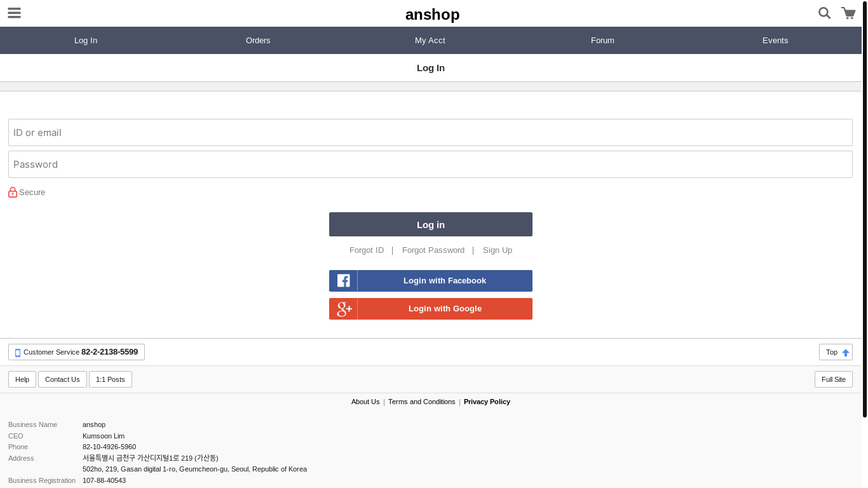Viewport: 868px width, 488px height.
Task: Click the English Gasan digital address line
Action: coord(194,469)
